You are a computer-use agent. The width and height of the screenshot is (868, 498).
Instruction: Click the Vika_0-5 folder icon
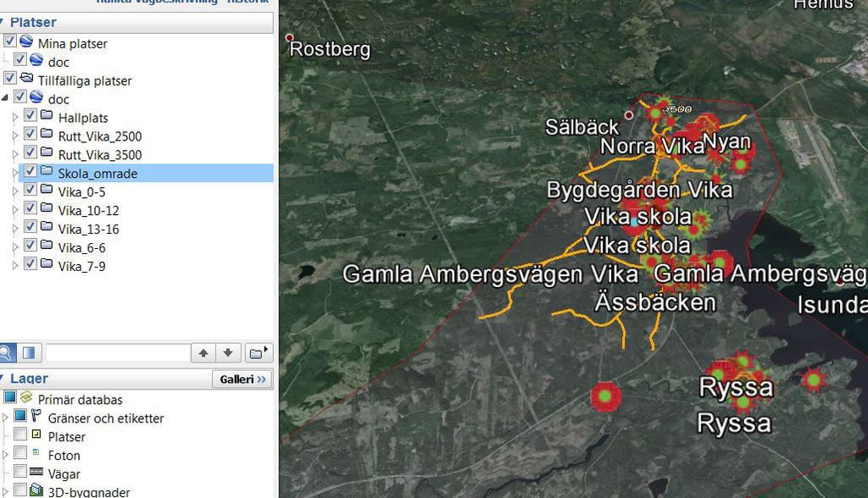tap(47, 189)
